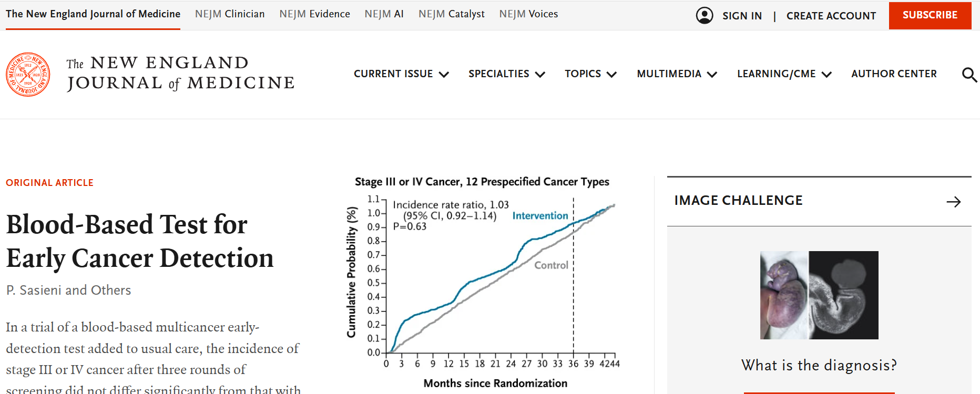Expand the Multimedia menu
Image resolution: width=980 pixels, height=394 pixels.
[x=677, y=74]
